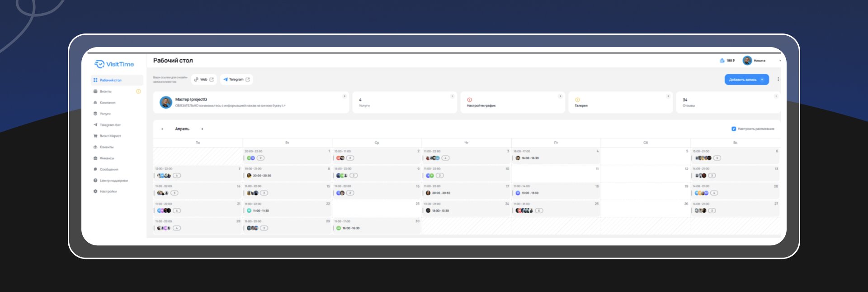Expand the Мастер | projectQ card arrow

[x=344, y=96]
